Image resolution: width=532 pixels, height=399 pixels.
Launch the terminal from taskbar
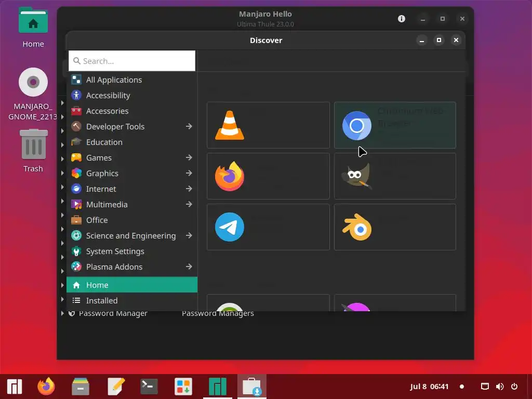(149, 387)
